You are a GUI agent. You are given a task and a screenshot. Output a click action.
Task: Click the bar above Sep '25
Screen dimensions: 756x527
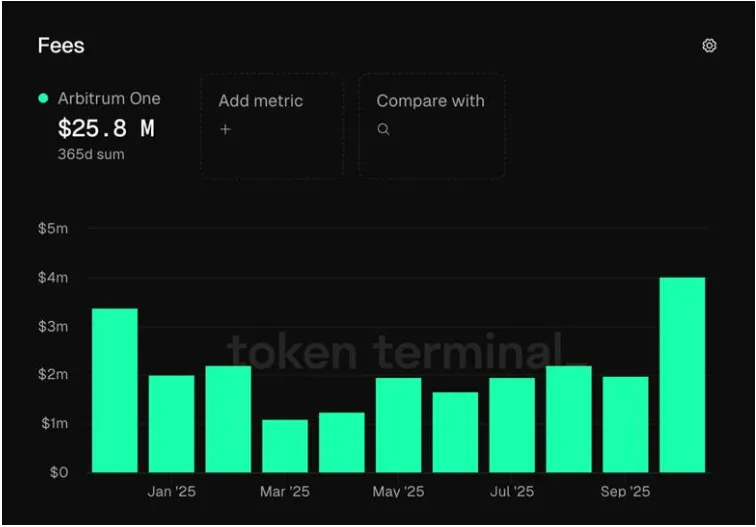pos(625,424)
